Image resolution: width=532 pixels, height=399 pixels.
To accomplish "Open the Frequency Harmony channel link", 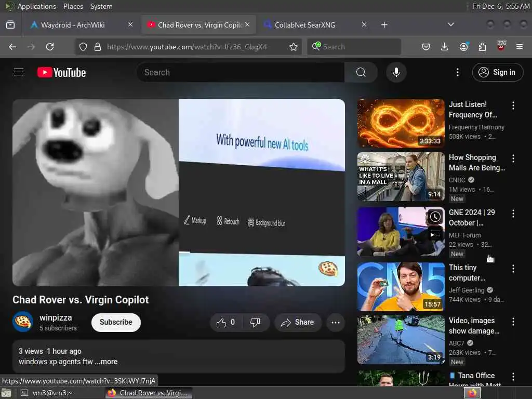I will [476, 127].
